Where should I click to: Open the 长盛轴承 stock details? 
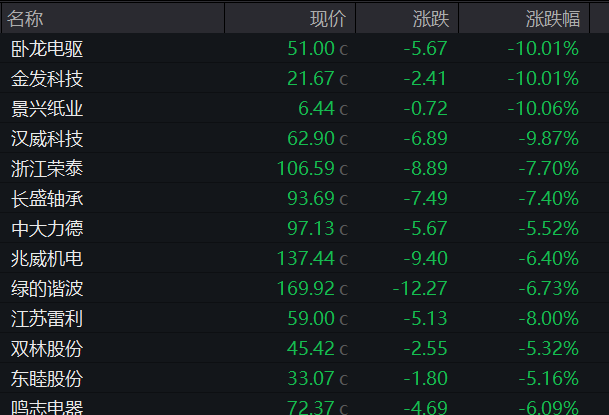(47, 198)
